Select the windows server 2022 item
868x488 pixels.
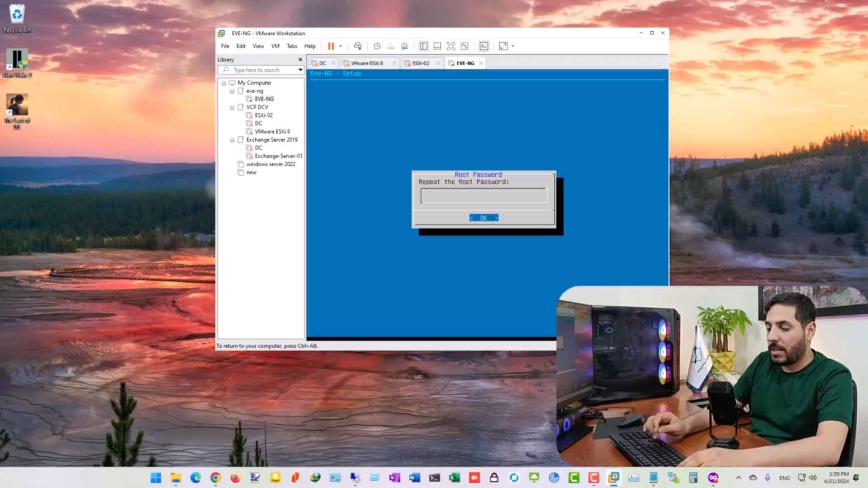pos(270,164)
